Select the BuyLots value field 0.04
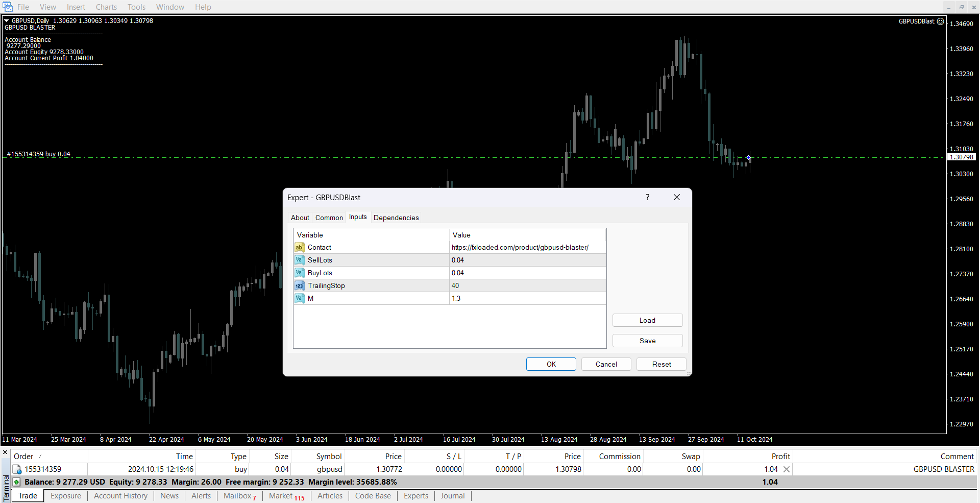 (527, 273)
